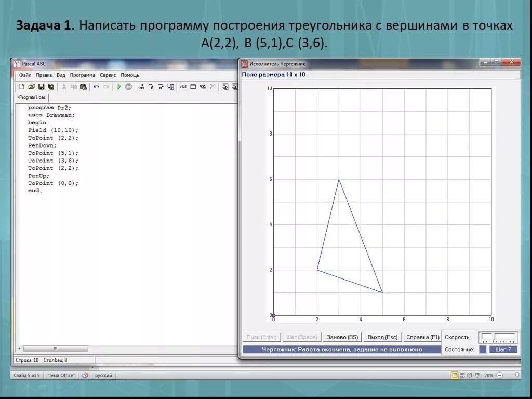This screenshot has height=399, width=532.
Task: Click the Шаг: 7 step counter
Action: [503, 349]
